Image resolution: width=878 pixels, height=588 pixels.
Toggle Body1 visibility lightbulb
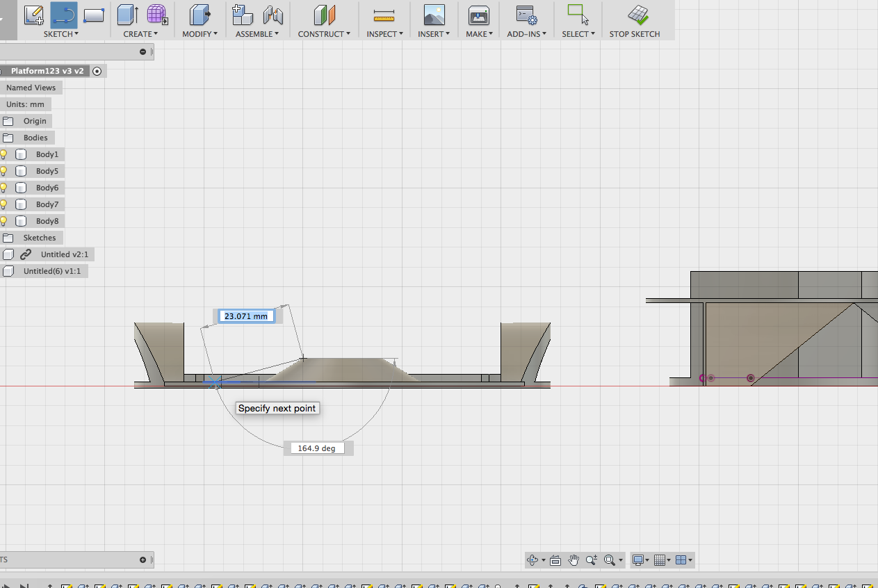3,154
